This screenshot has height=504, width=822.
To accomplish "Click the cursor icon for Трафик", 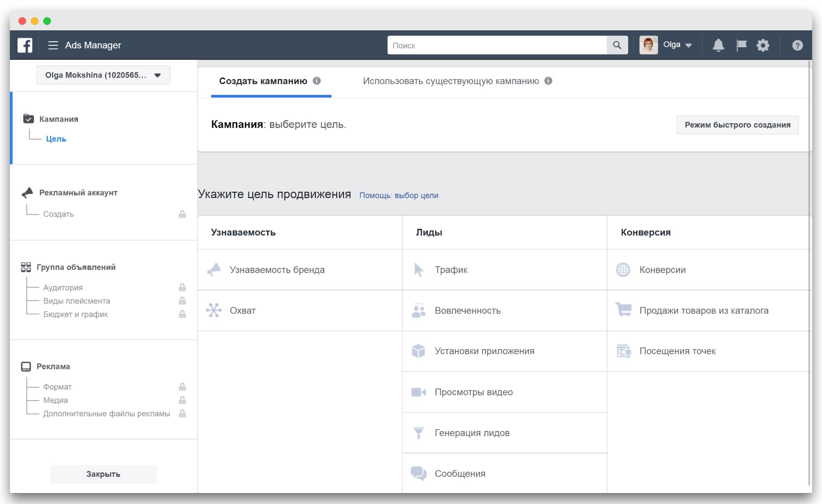I will tap(419, 270).
